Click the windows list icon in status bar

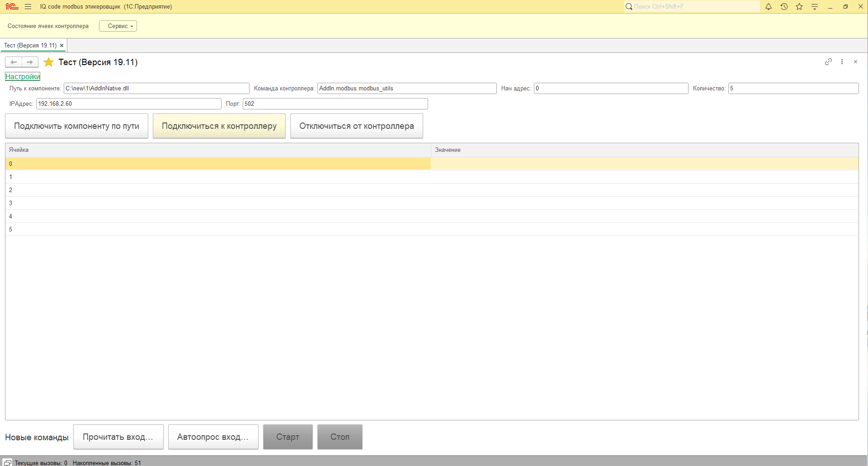[7, 462]
